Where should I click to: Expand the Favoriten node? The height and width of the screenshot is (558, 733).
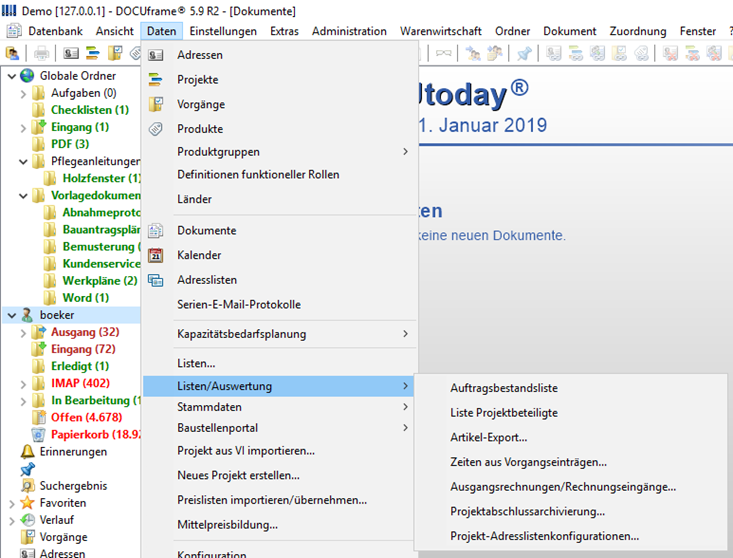click(x=12, y=504)
